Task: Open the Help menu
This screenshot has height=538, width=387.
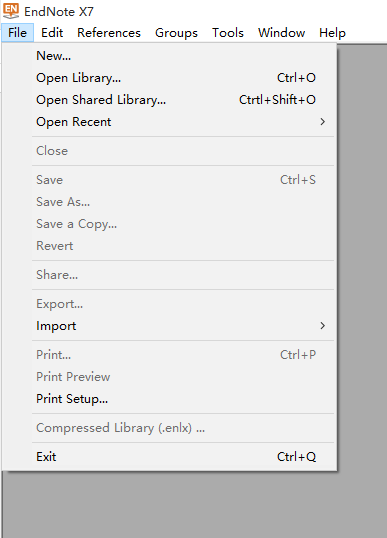Action: [332, 33]
